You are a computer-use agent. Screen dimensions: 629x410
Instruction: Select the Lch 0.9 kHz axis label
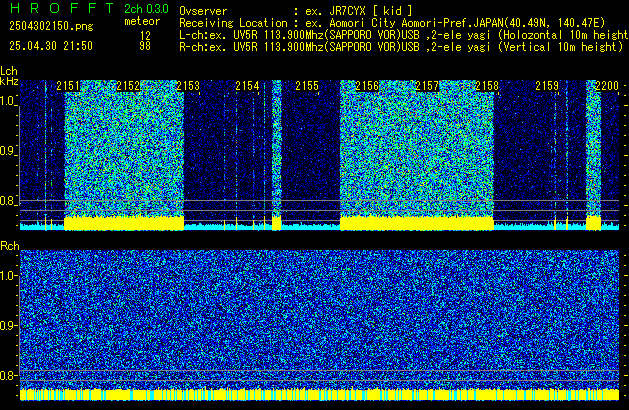click(x=8, y=151)
